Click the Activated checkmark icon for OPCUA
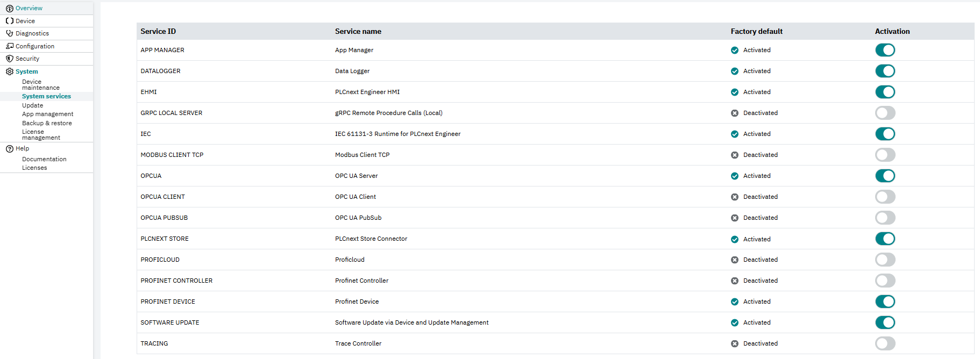The height and width of the screenshot is (359, 980). tap(734, 176)
